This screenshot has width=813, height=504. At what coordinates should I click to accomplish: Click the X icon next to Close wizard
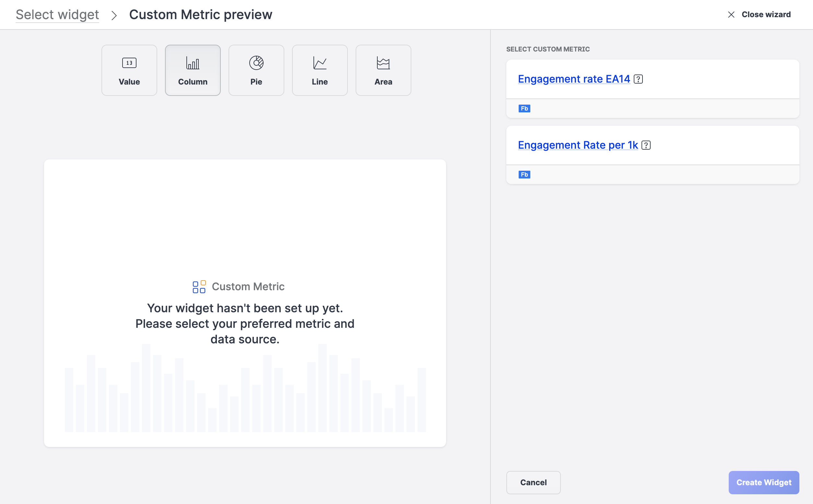click(x=731, y=14)
